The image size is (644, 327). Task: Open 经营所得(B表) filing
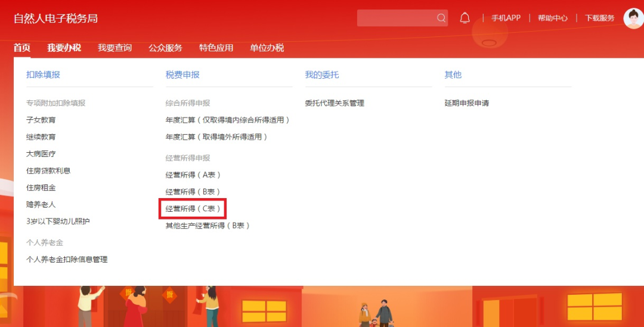coord(193,192)
